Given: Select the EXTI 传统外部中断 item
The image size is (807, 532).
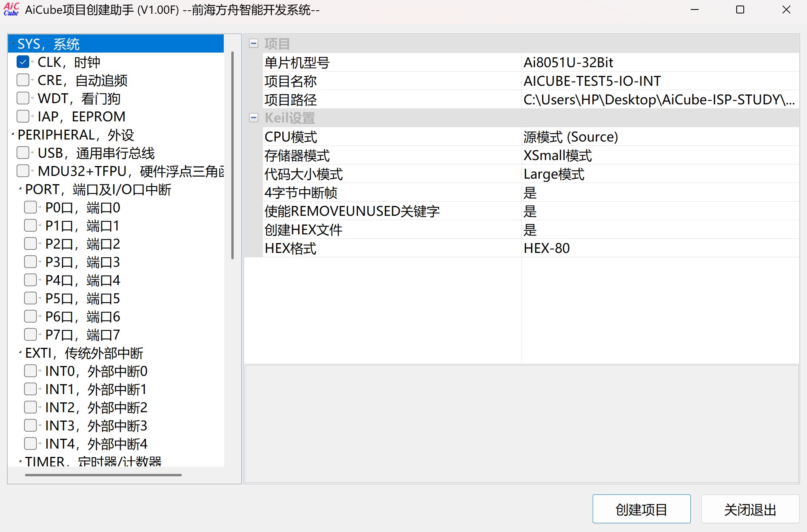Looking at the screenshot, I should 84,353.
